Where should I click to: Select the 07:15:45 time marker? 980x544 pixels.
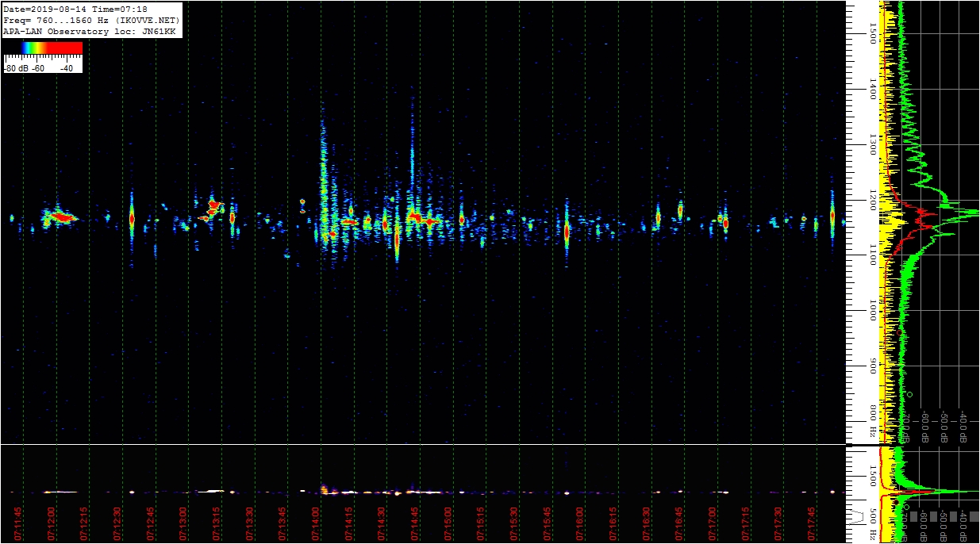pos(548,523)
